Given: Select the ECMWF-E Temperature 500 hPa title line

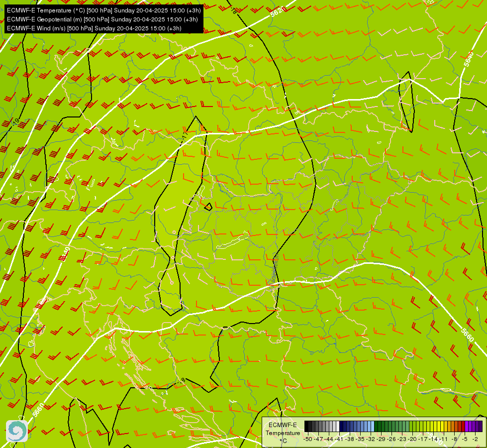Looking at the screenshot, I should point(104,10).
